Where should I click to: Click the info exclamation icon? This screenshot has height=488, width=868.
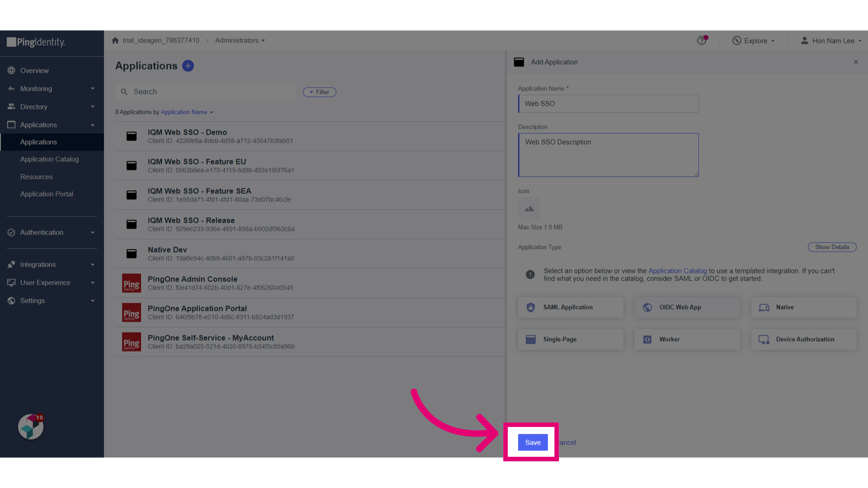(530, 274)
